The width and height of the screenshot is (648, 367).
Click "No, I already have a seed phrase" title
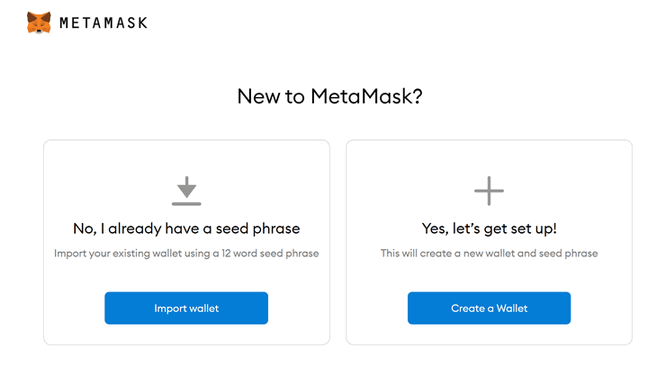[x=186, y=229]
